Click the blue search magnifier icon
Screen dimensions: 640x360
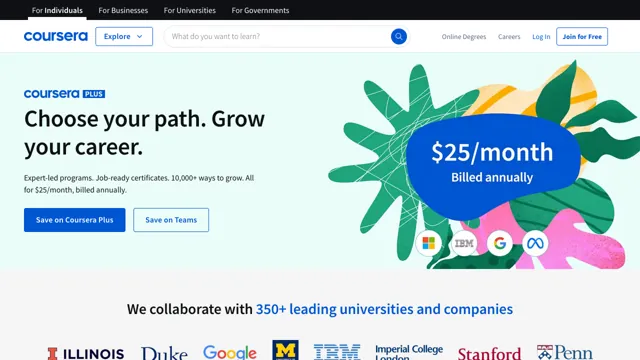[x=399, y=36]
